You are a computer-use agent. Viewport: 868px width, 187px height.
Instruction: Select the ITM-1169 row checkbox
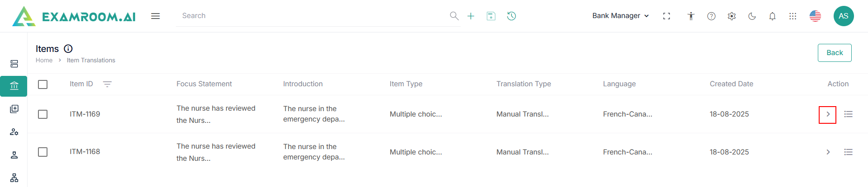(x=43, y=114)
